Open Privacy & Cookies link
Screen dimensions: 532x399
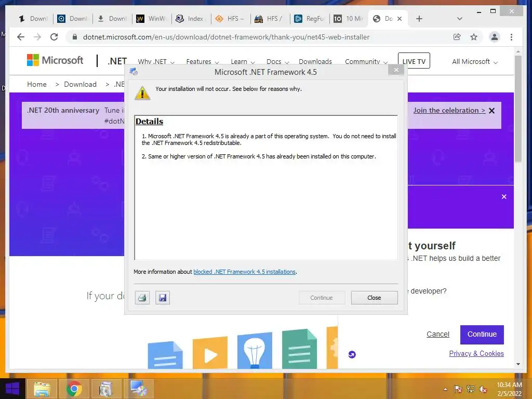pyautogui.click(x=476, y=353)
